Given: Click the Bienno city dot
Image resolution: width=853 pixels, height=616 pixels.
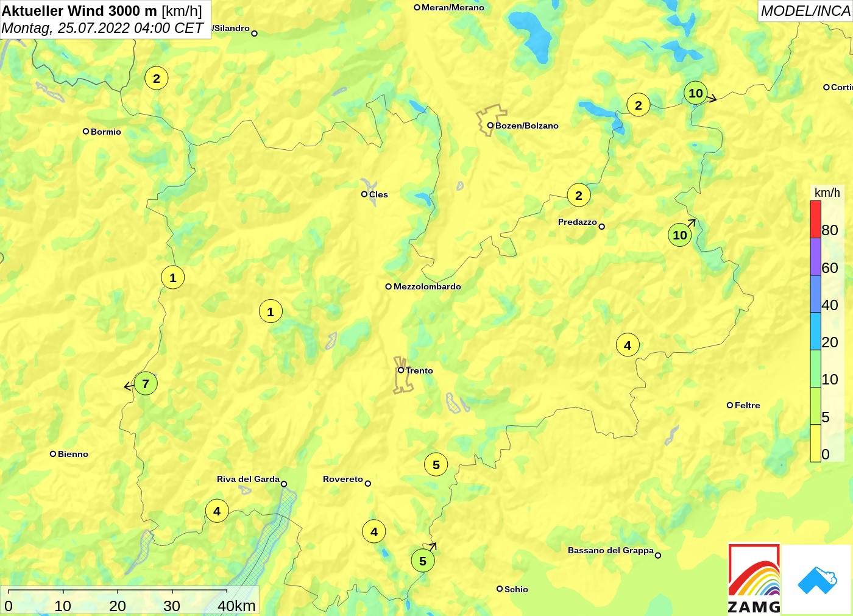Looking at the screenshot, I should [x=53, y=453].
